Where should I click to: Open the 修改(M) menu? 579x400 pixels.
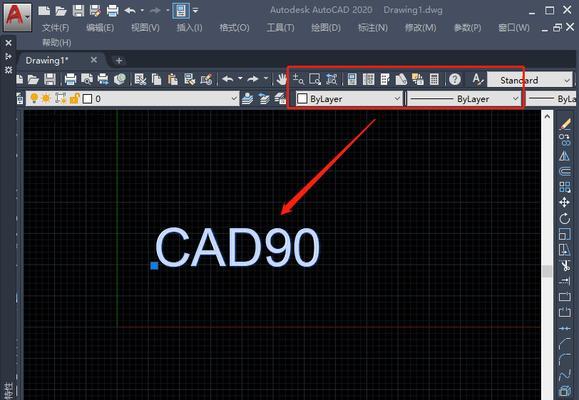pos(420,28)
